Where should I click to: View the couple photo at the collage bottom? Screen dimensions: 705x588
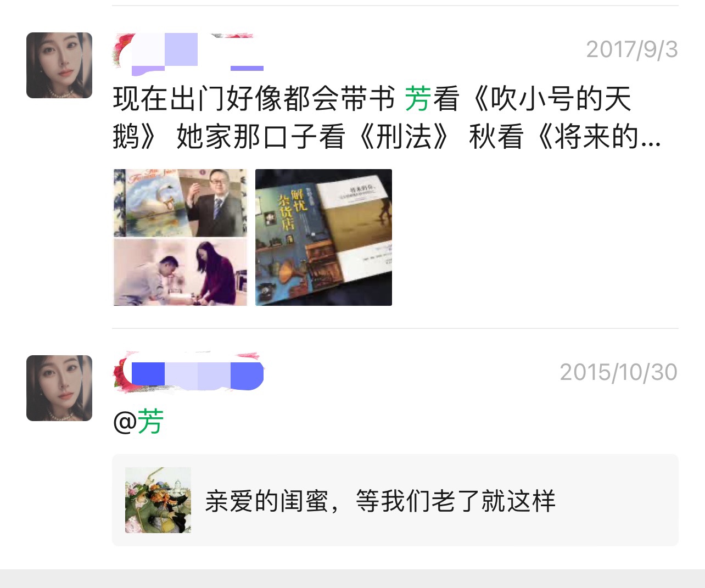180,272
